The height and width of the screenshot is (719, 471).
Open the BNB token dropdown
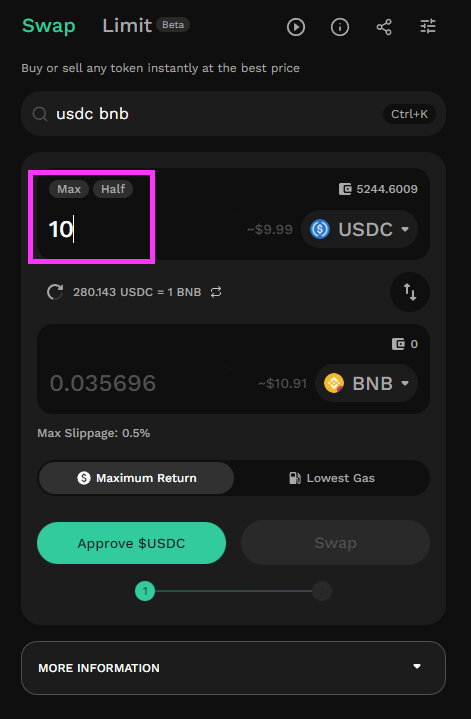[x=366, y=383]
